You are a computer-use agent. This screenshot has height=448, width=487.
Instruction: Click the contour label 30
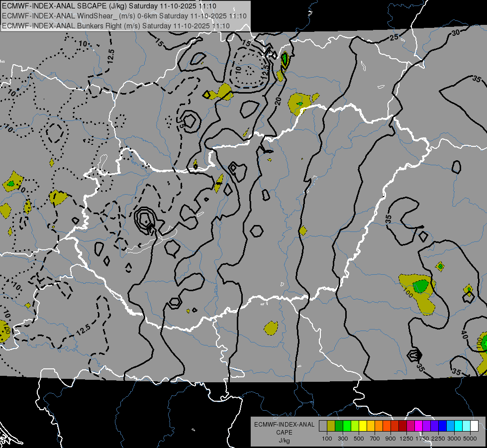(x=456, y=33)
